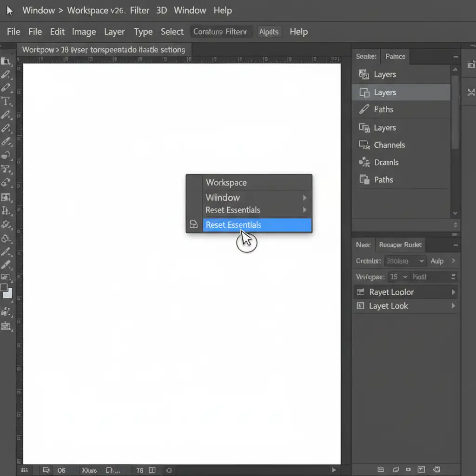This screenshot has width=476, height=476.
Task: Click the Dreanls panel icon
Action: (364, 163)
